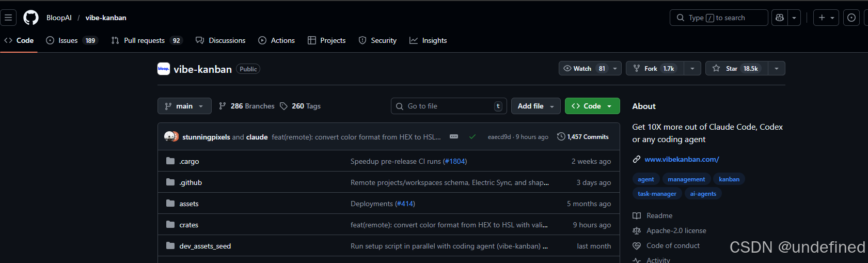Screen dimensions: 868x263
Task: Open the Discussions tab
Action: [x=220, y=40]
